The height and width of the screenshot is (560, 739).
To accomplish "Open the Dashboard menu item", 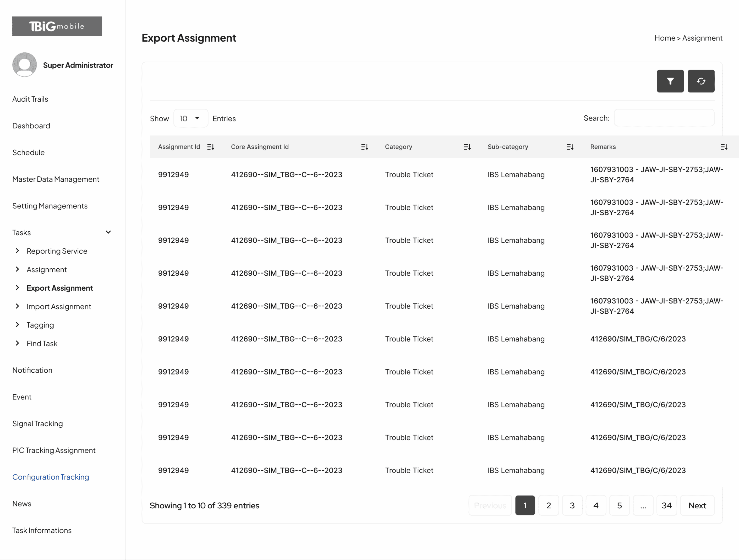I will pyautogui.click(x=31, y=125).
